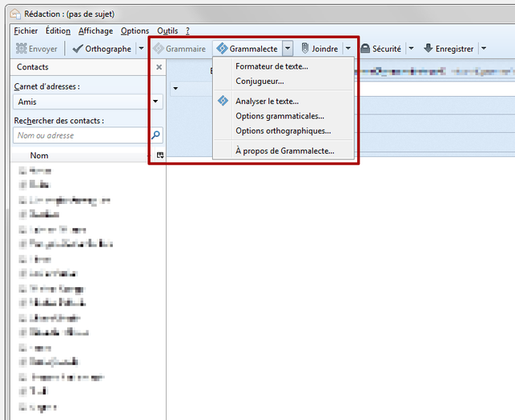515x420 pixels.
Task: Open Options orthographiques... menu entry
Action: pos(284,130)
